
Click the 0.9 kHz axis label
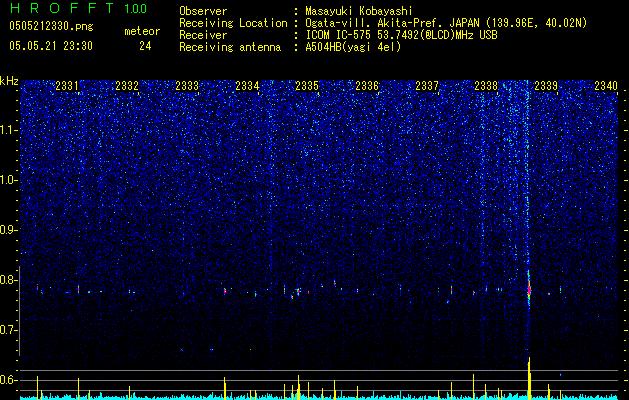[9, 230]
